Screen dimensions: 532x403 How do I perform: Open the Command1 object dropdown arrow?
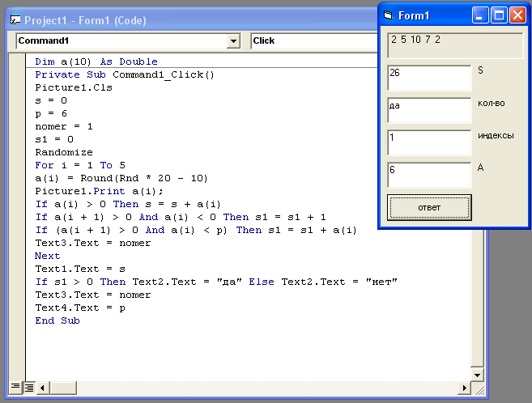pyautogui.click(x=233, y=41)
